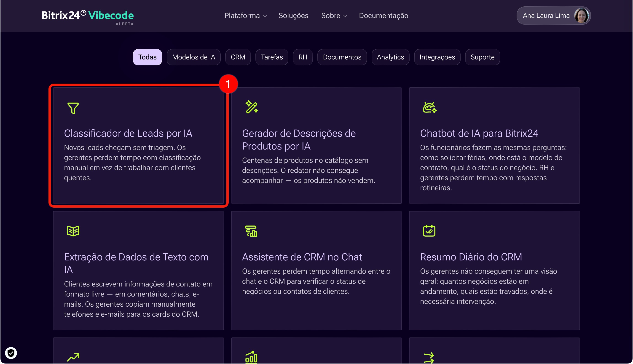
Task: Click the open book icon on Extração de Dados card
Action: click(73, 231)
